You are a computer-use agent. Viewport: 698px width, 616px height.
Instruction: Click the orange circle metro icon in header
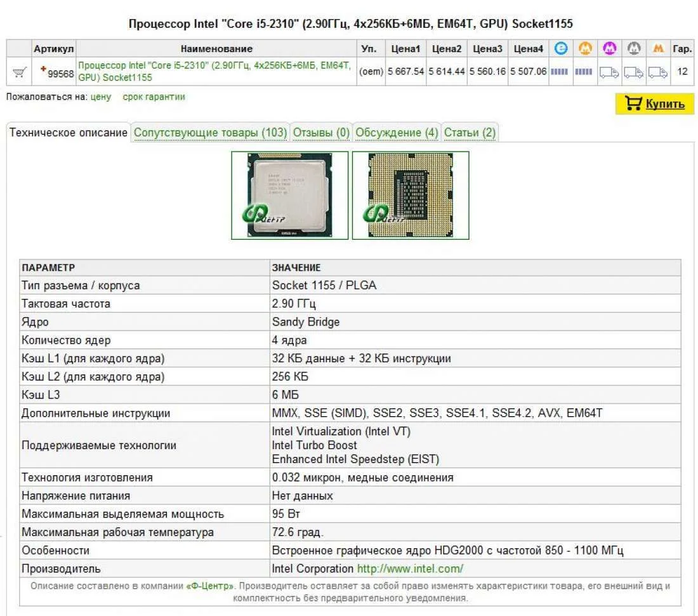click(586, 48)
